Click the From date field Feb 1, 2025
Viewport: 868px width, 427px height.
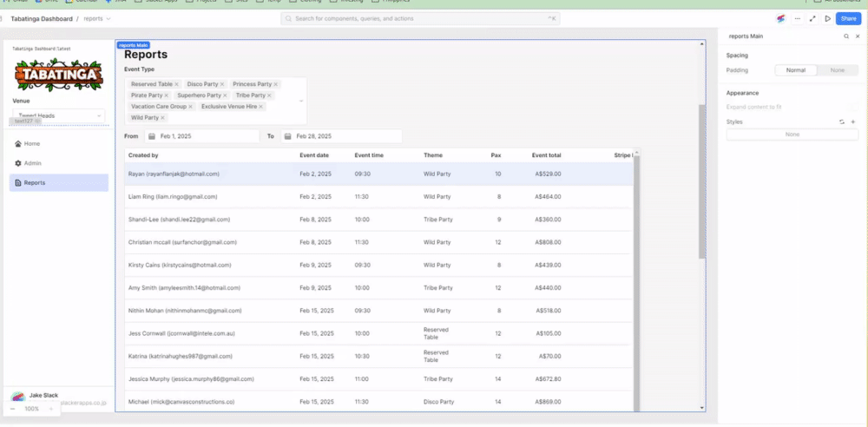[202, 136]
